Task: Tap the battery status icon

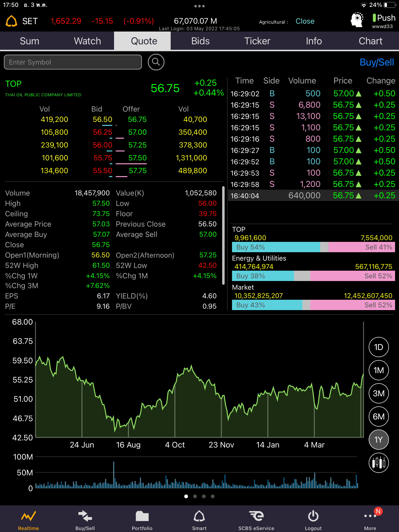Action: point(390,5)
